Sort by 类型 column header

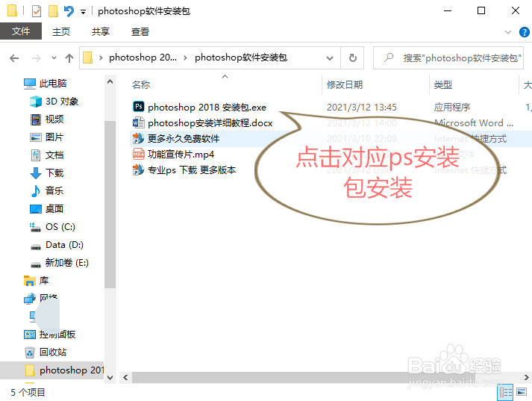pos(442,85)
